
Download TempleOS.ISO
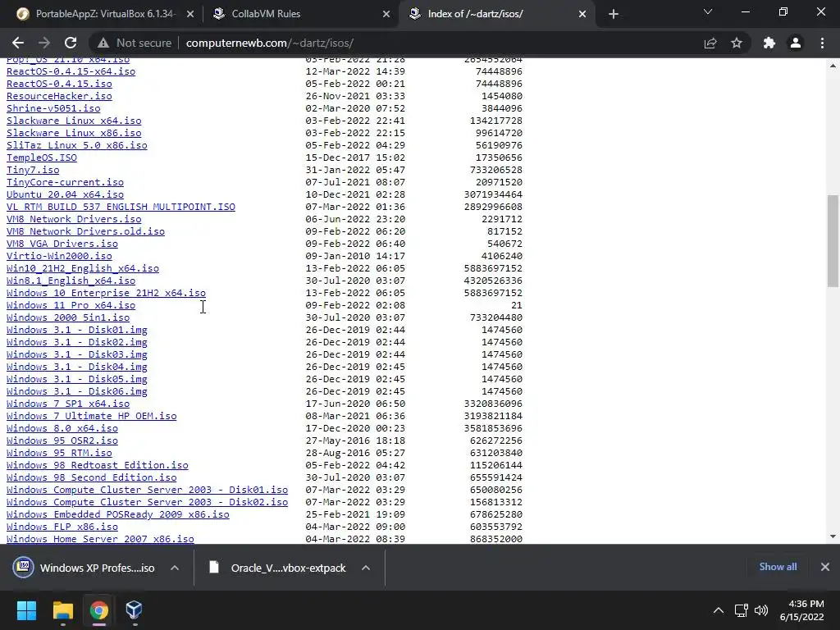42,157
